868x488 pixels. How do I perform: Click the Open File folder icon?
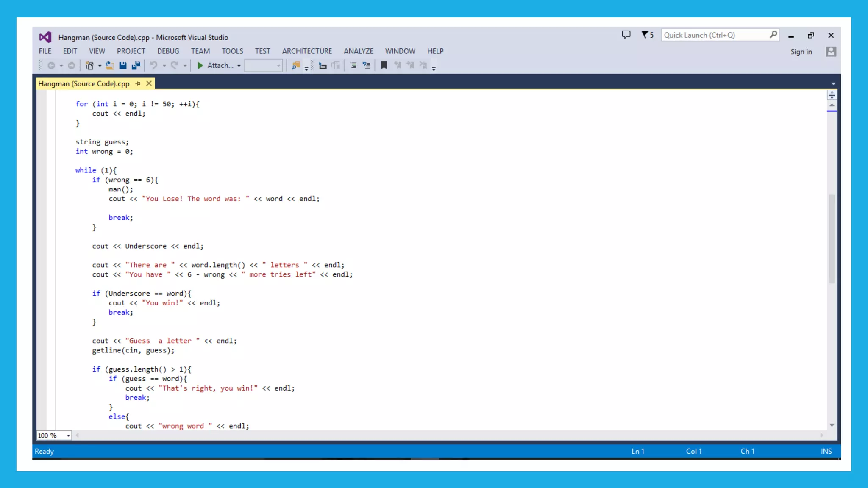pos(110,65)
